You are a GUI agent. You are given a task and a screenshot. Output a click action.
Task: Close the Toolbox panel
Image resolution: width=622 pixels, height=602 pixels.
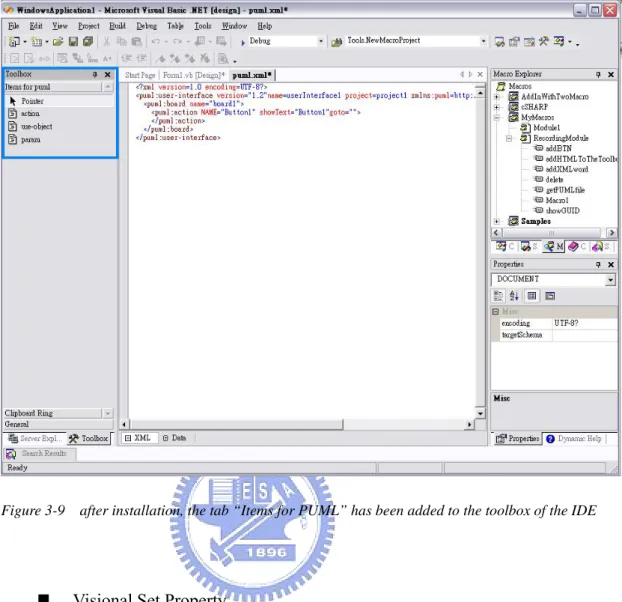coord(108,75)
